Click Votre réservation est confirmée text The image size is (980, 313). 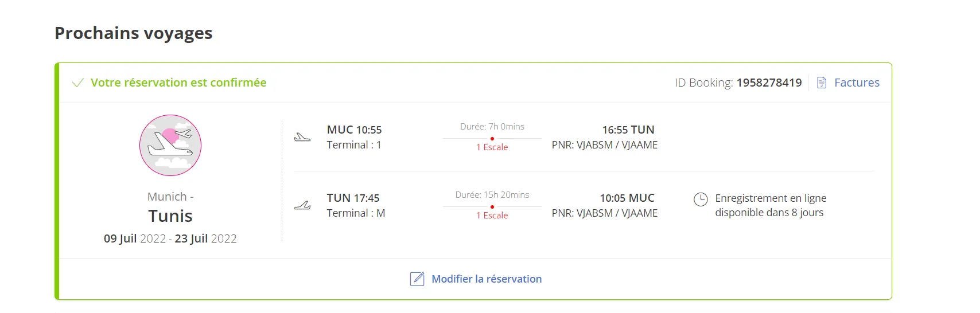coord(178,83)
